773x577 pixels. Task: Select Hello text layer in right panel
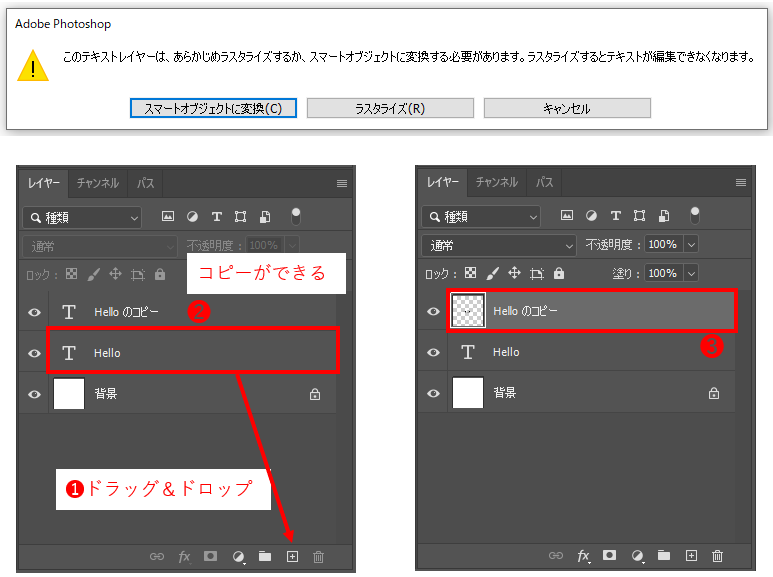click(591, 352)
